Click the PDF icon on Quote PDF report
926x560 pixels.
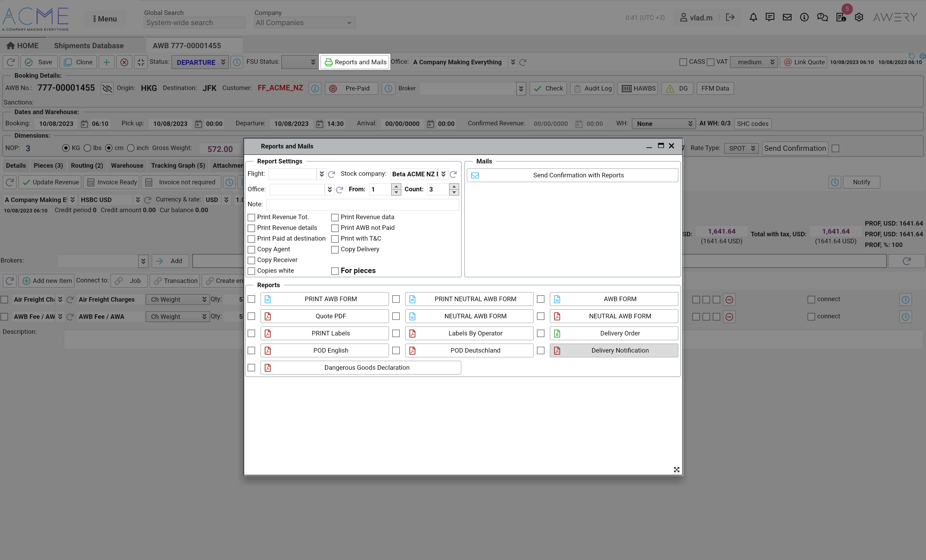[268, 316]
